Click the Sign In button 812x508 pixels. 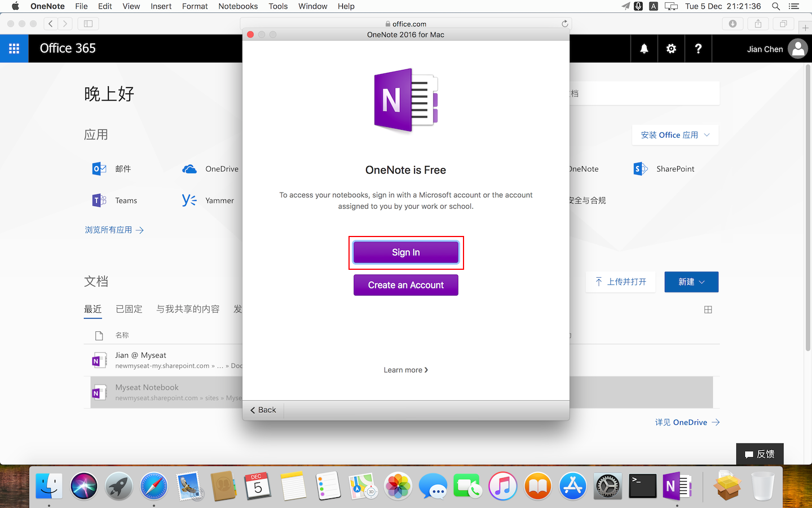[x=406, y=252]
